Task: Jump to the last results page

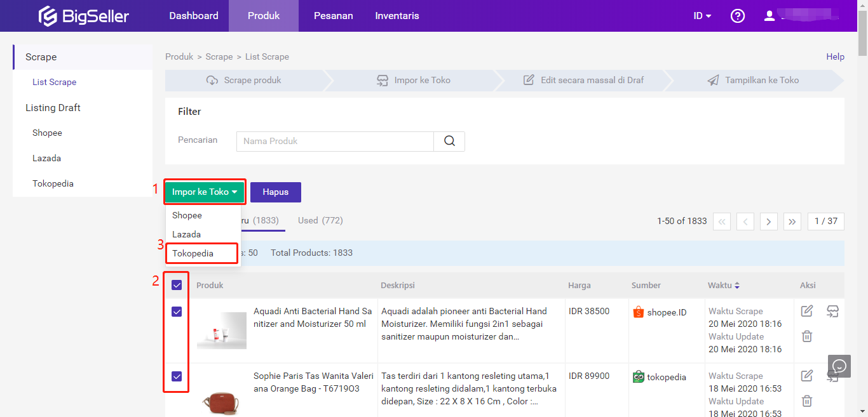Action: coord(792,222)
